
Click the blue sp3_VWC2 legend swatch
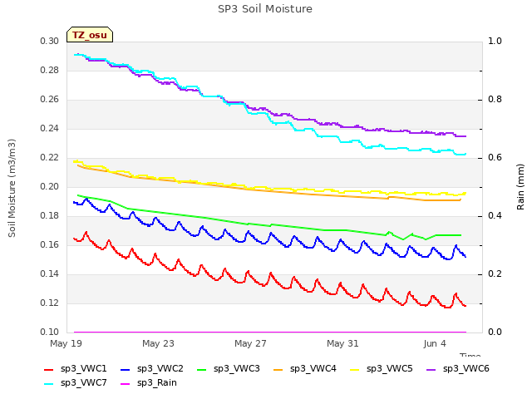pyautogui.click(x=126, y=369)
